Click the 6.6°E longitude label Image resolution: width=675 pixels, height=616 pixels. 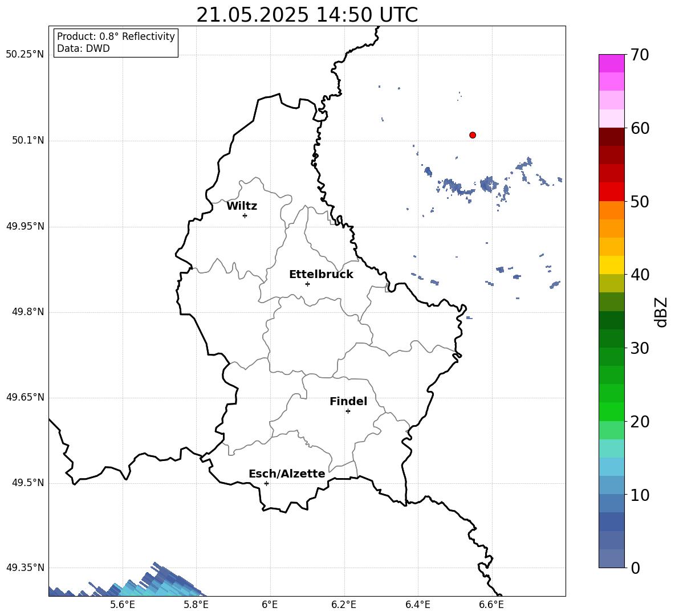491,605
